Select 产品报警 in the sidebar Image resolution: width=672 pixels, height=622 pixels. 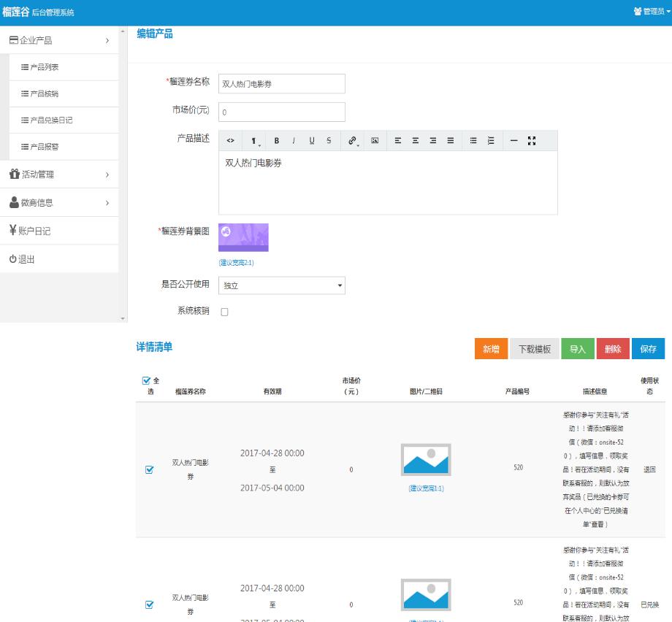(64, 147)
